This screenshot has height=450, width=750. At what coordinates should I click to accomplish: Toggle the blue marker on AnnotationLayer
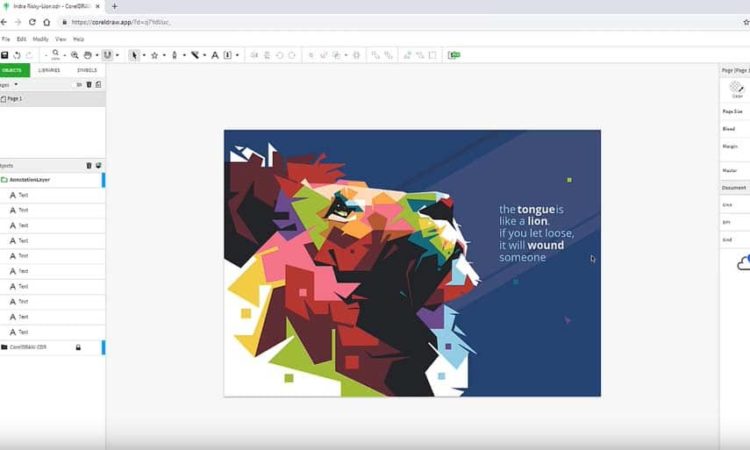click(x=103, y=180)
